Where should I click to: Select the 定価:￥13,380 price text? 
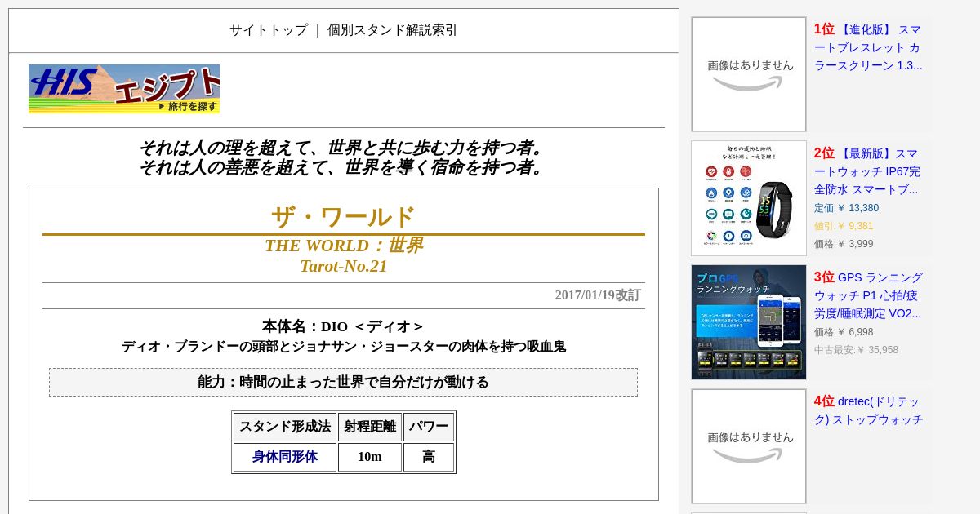click(x=847, y=208)
